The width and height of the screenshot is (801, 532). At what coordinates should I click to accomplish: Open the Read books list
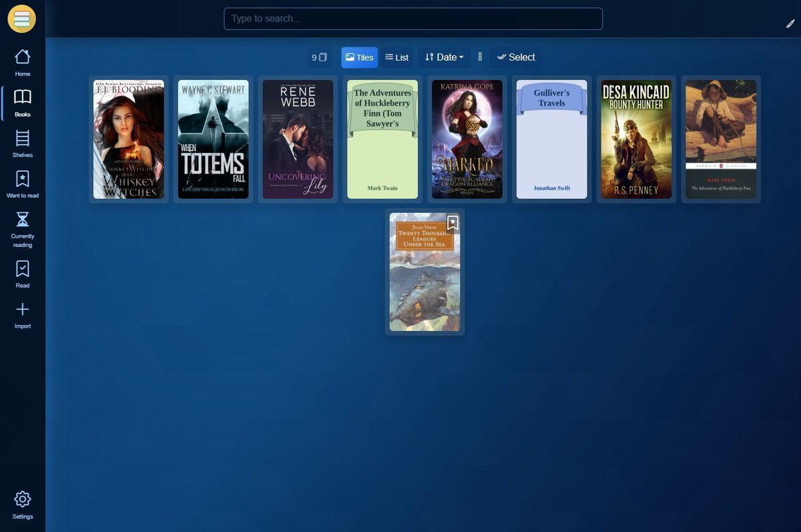click(x=23, y=274)
